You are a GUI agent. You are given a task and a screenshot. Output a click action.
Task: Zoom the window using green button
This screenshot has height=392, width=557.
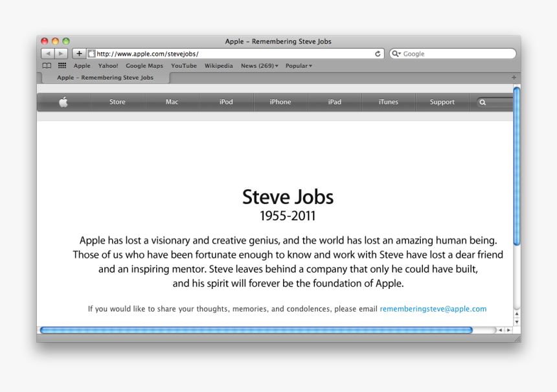[66, 41]
